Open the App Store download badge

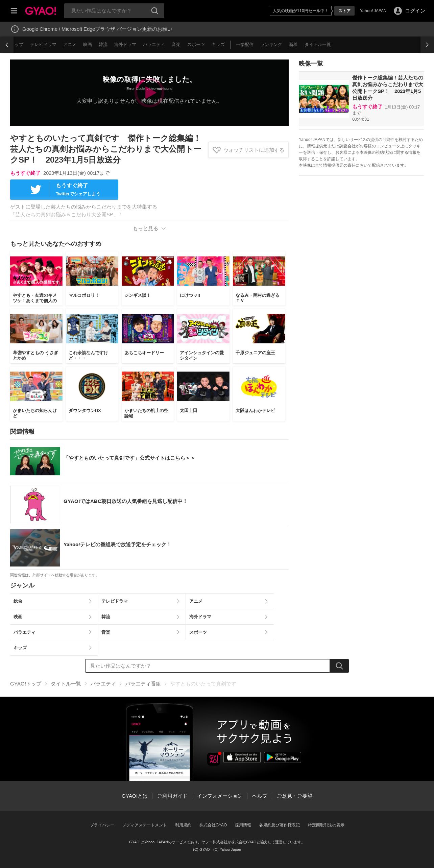click(x=242, y=757)
